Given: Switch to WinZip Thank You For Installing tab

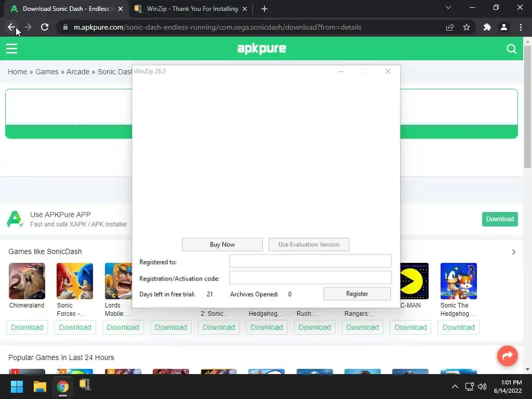Looking at the screenshot, I should pos(192,9).
